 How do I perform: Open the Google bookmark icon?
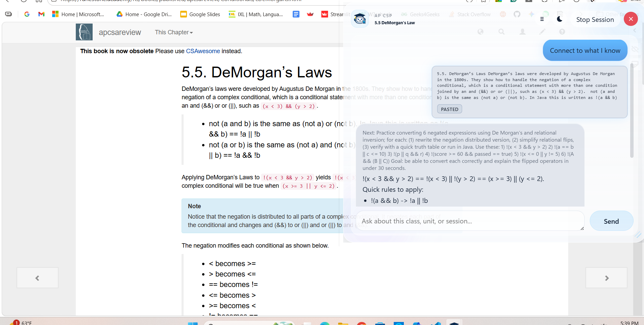pos(27,14)
